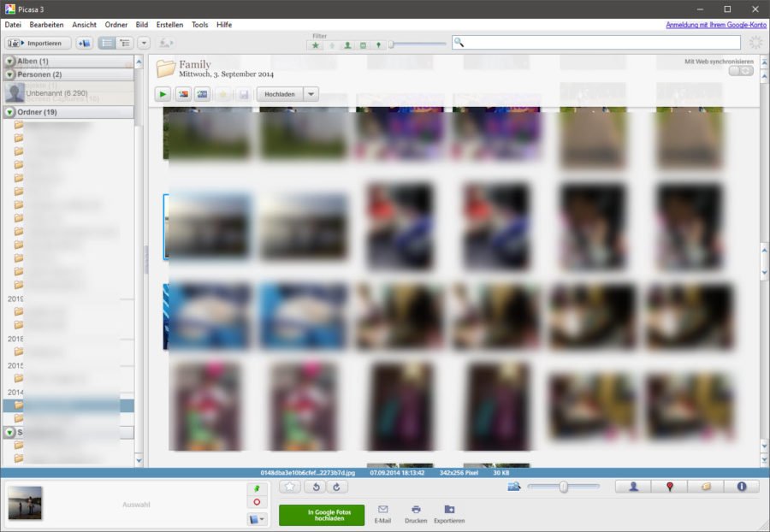Click the star icon in folder toolbar

[x=223, y=94]
